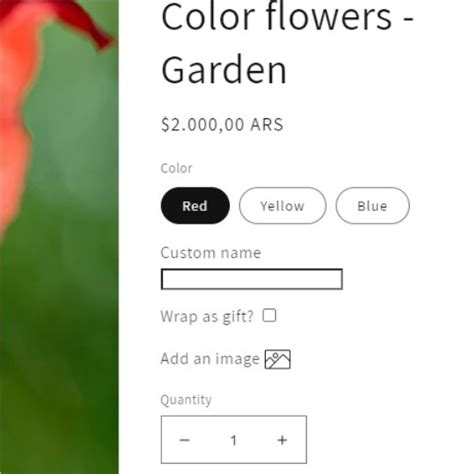Increase quantity with the plus icon
The height and width of the screenshot is (474, 474).
click(x=282, y=440)
